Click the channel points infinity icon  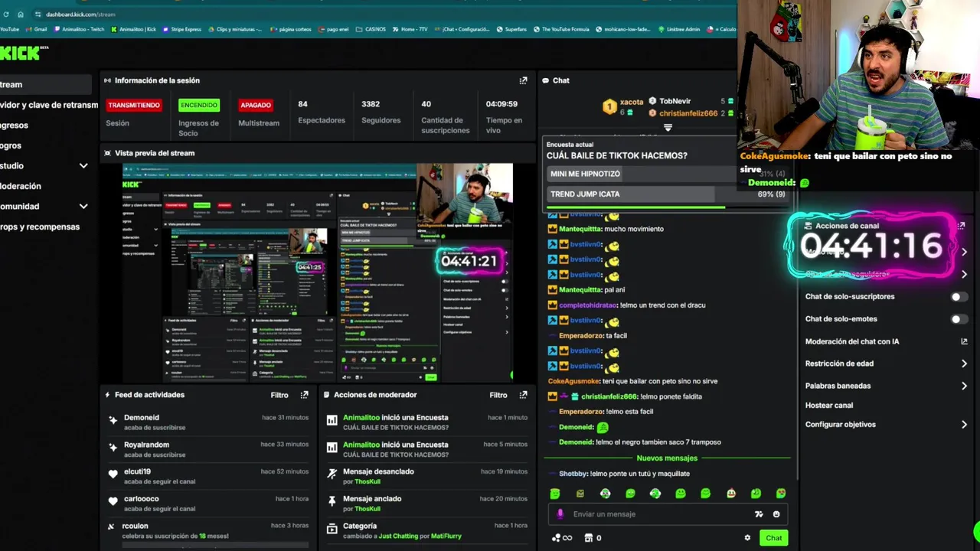tap(562, 538)
